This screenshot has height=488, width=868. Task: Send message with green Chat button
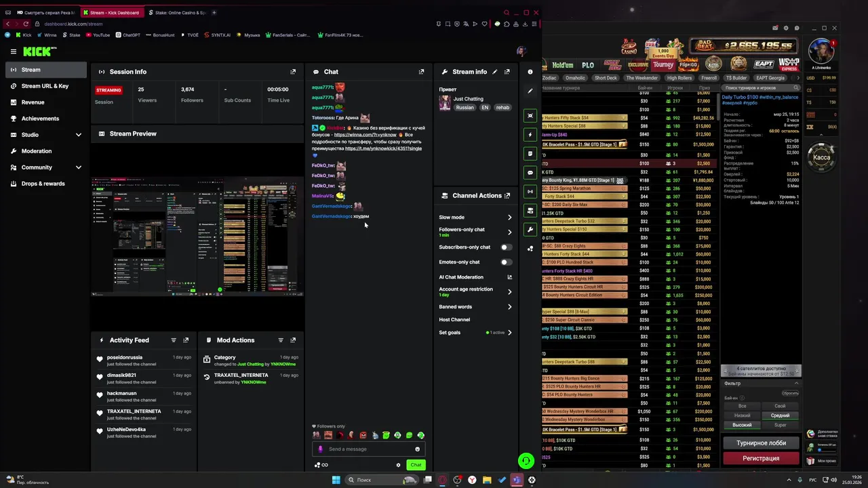(416, 465)
